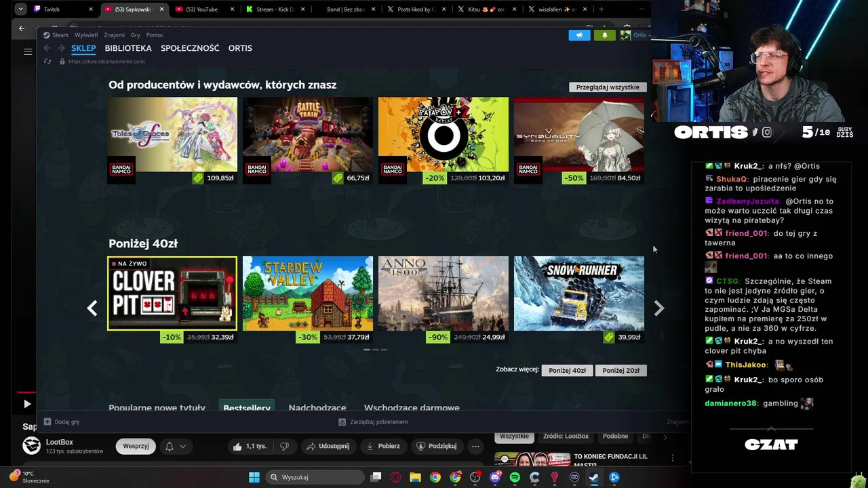Open YouTube hamburger menu behind Steam

coord(28,52)
